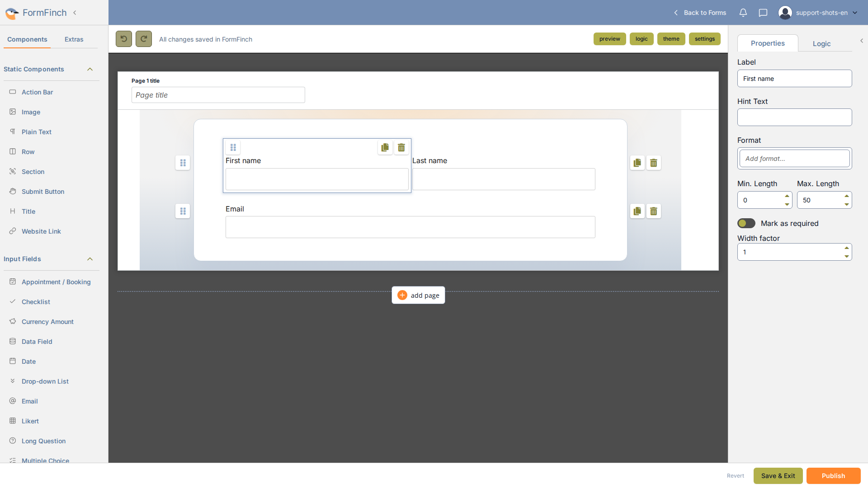868x488 pixels.
Task: Switch to the Extras tab
Action: [74, 39]
